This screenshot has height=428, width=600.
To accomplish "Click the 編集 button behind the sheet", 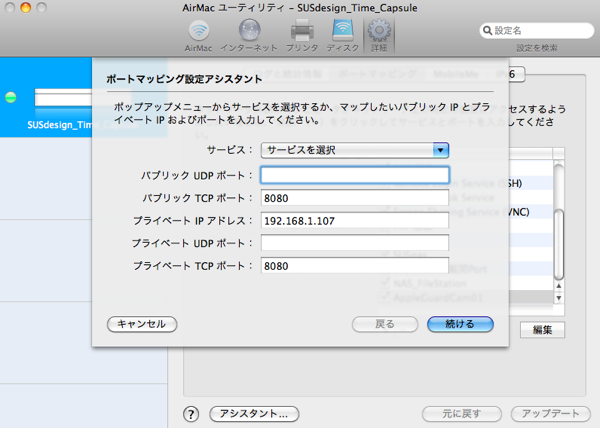I will (x=542, y=330).
